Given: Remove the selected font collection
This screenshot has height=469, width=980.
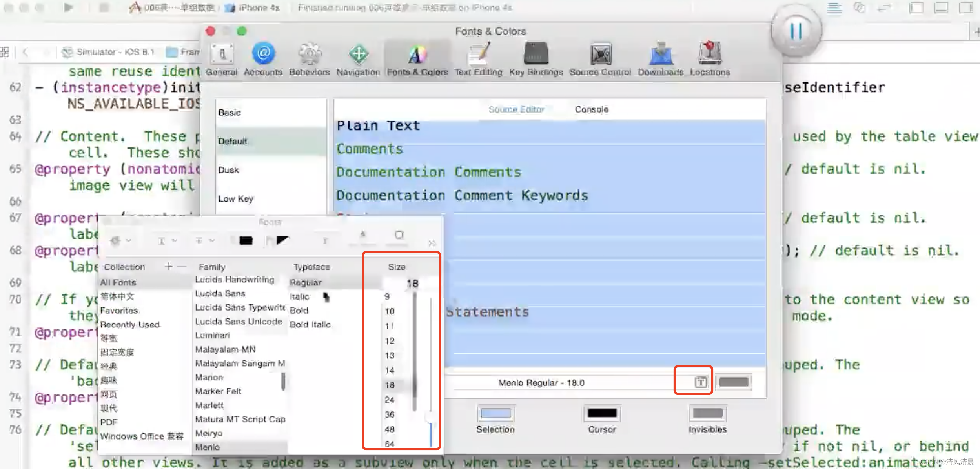Looking at the screenshot, I should 182,267.
